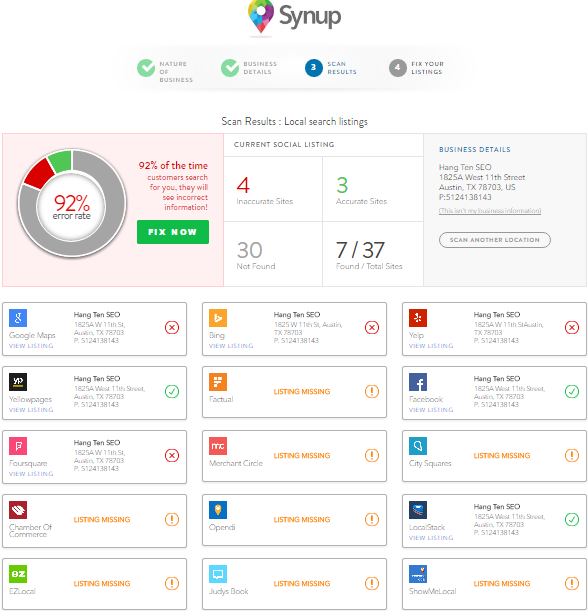Click the Google Maps logo icon
588x611 pixels.
18,318
